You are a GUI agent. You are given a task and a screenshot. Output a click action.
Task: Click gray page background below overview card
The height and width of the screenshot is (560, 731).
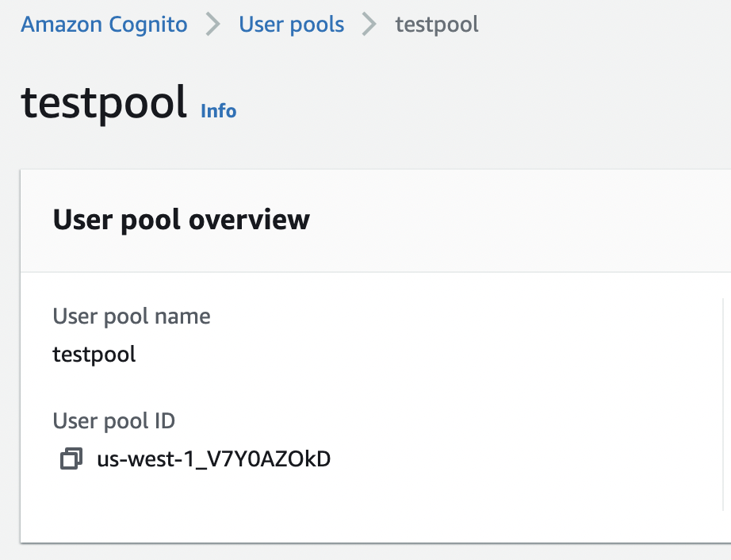pos(365,553)
